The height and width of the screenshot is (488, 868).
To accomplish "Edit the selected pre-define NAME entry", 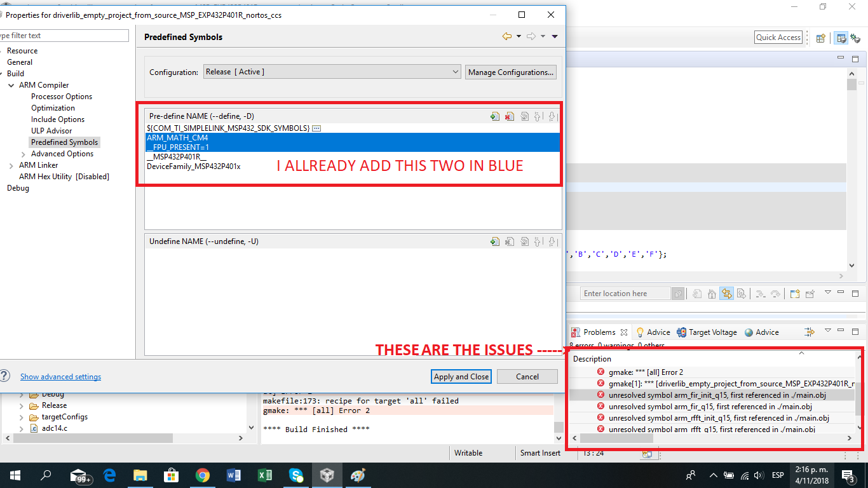I will pyautogui.click(x=524, y=116).
